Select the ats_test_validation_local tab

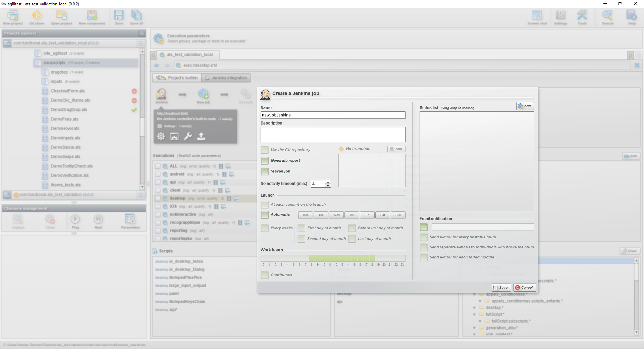(x=189, y=55)
